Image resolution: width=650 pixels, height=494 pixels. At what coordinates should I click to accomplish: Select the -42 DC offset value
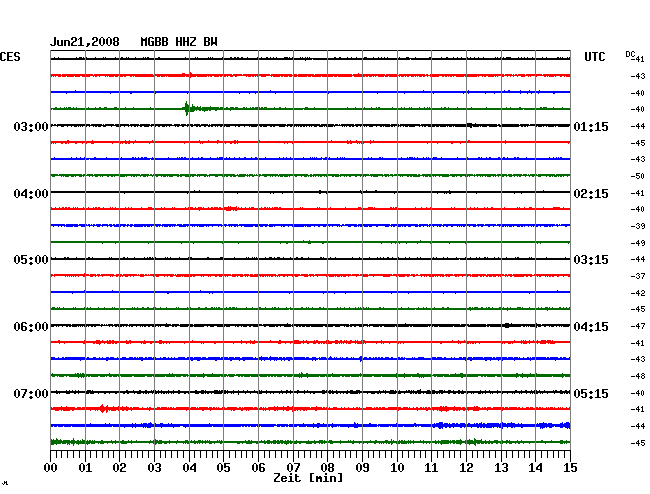tap(638, 293)
